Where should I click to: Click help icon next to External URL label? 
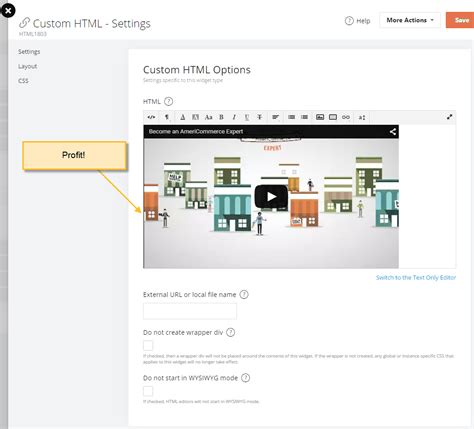244,295
